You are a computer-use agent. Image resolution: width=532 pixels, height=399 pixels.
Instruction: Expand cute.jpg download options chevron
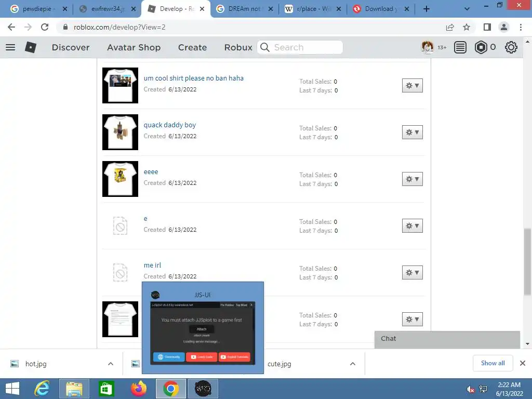353,364
